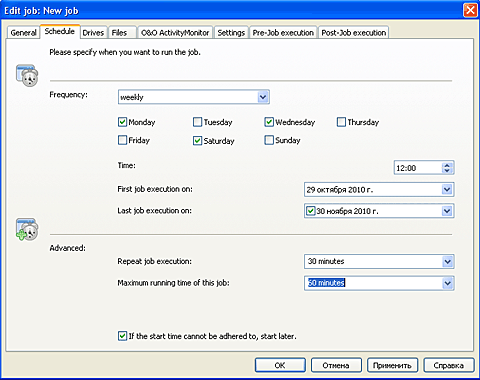
Task: Open the Settings tab
Action: pos(231,33)
